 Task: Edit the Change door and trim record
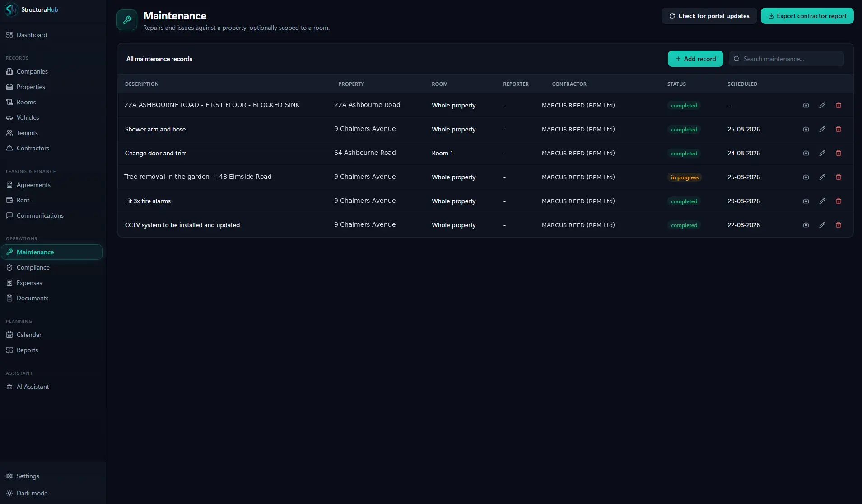tap(822, 153)
